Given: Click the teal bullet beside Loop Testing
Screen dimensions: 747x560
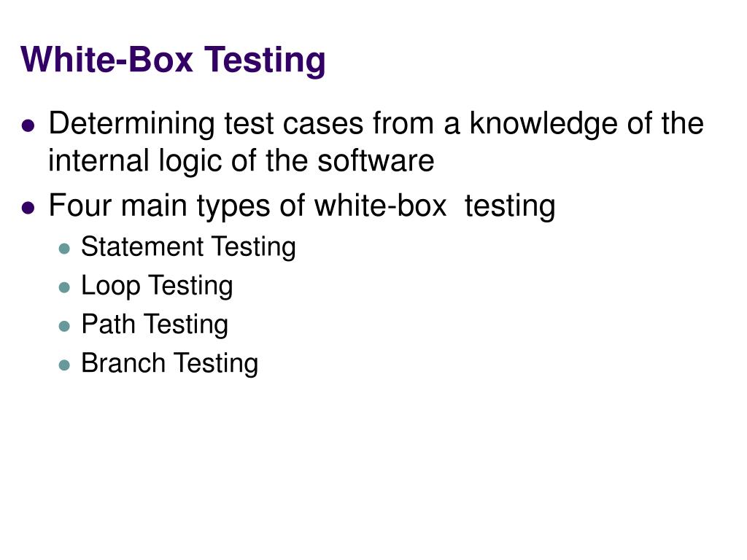Looking at the screenshot, I should (x=64, y=287).
